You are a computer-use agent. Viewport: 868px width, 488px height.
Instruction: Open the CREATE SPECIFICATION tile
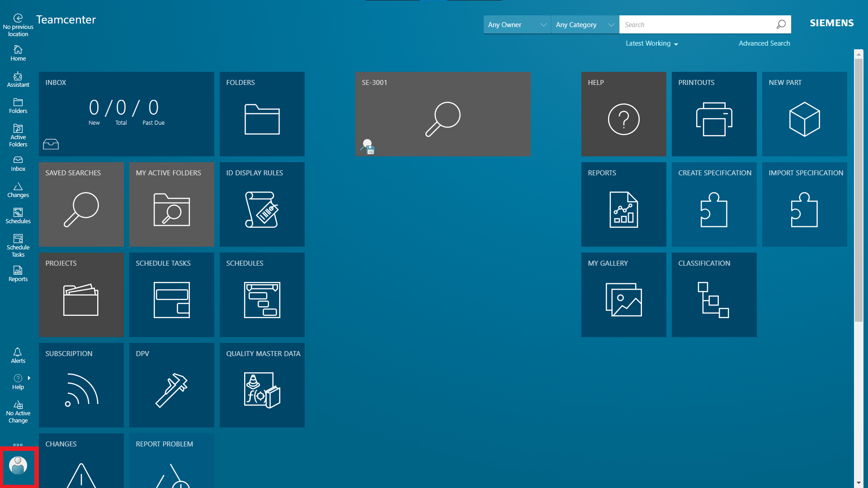(714, 204)
